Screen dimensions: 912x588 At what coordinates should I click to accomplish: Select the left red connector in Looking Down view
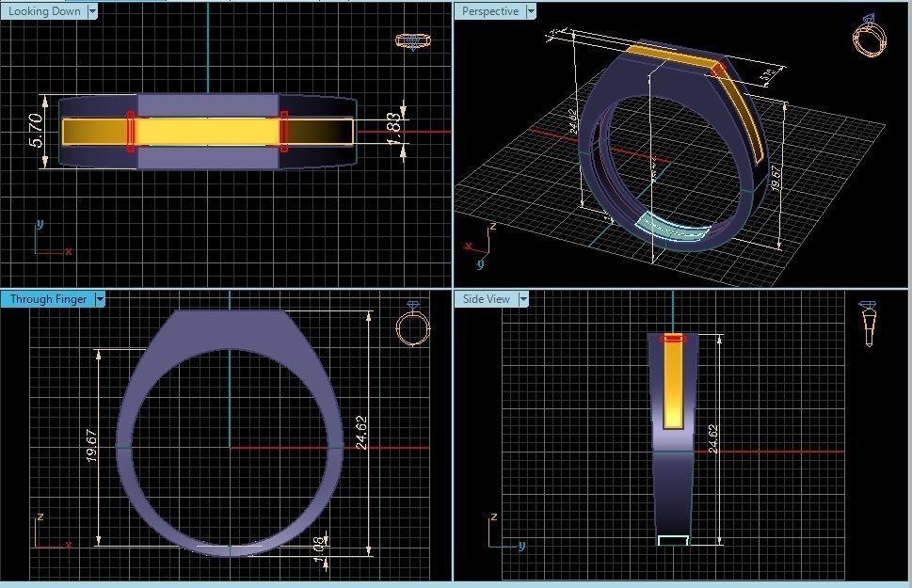tap(130, 132)
